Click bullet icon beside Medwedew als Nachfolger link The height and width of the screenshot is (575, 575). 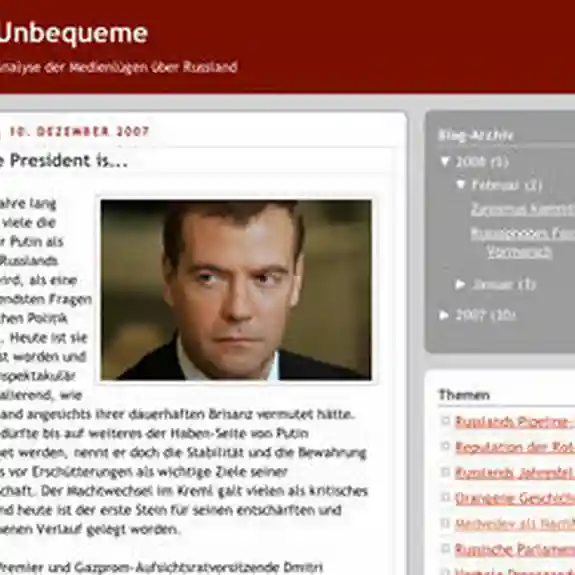pos(446,523)
